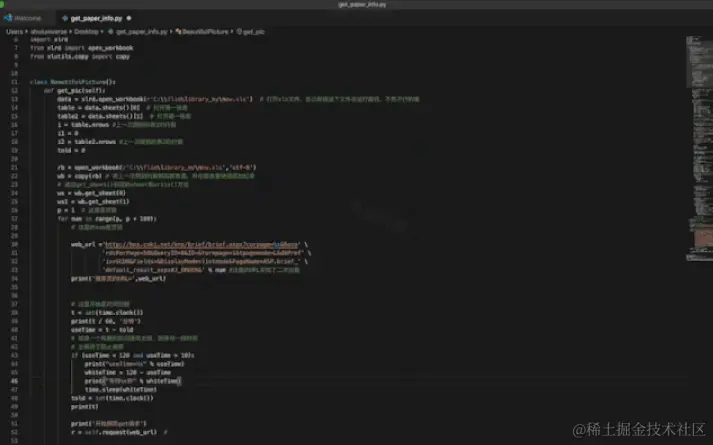713x445 pixels.
Task: Place cursor on 'from xlutils.copy import copy' line
Action: tap(80, 57)
